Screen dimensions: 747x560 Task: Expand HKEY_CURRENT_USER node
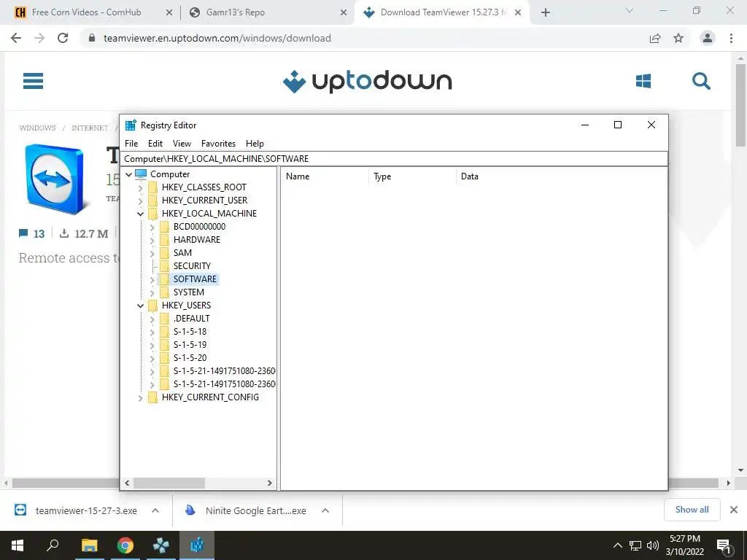141,201
